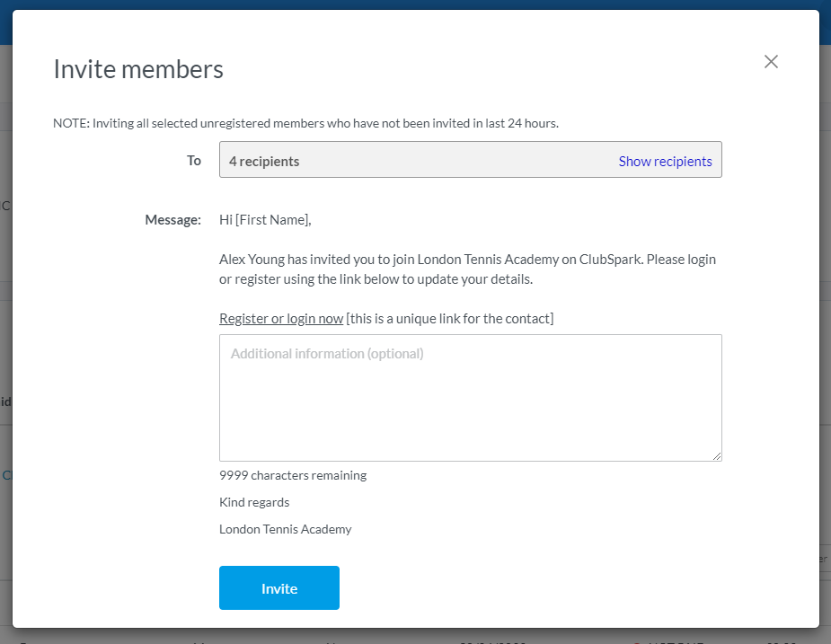Click the Kind regards sign-off text
The width and height of the screenshot is (831, 644).
254,502
